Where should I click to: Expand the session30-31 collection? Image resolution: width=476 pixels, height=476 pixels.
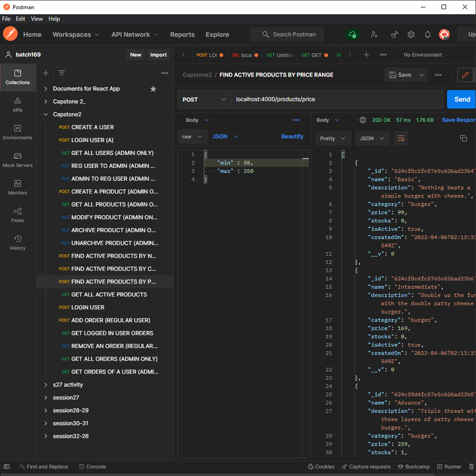pos(45,423)
